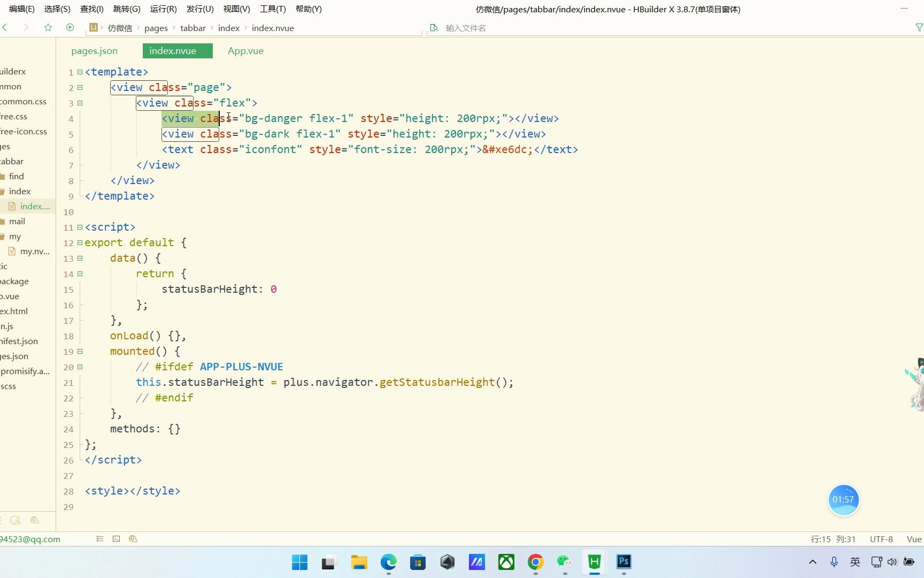Select my.nvue in the file tree

click(x=35, y=251)
